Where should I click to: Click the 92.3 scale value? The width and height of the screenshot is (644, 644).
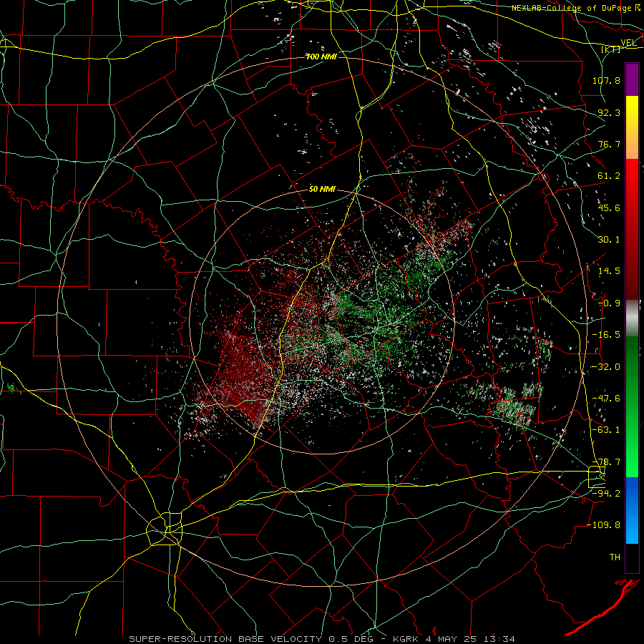(x=609, y=112)
